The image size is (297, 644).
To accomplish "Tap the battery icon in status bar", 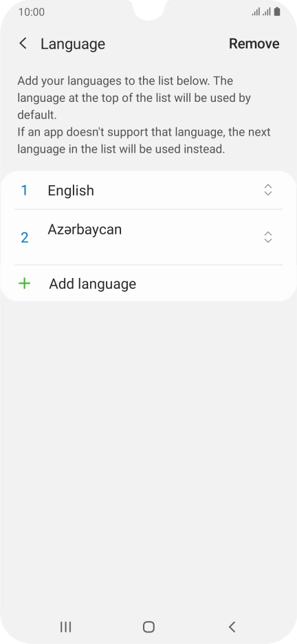I will [277, 12].
